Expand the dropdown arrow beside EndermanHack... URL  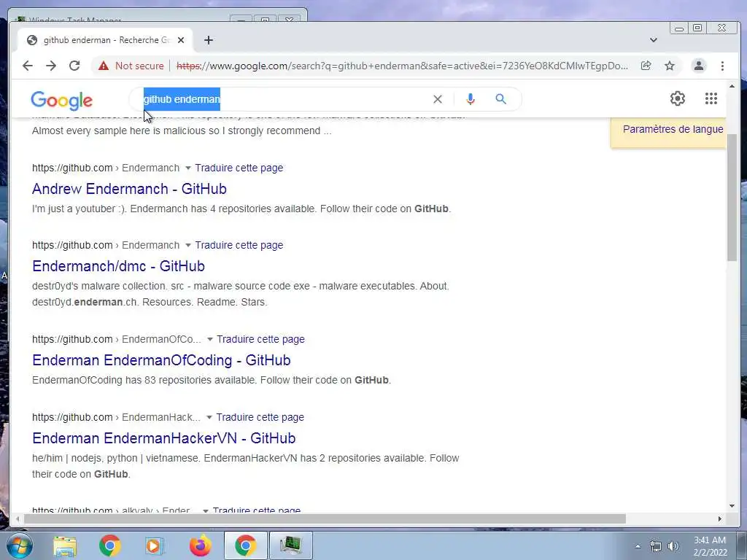209,418
